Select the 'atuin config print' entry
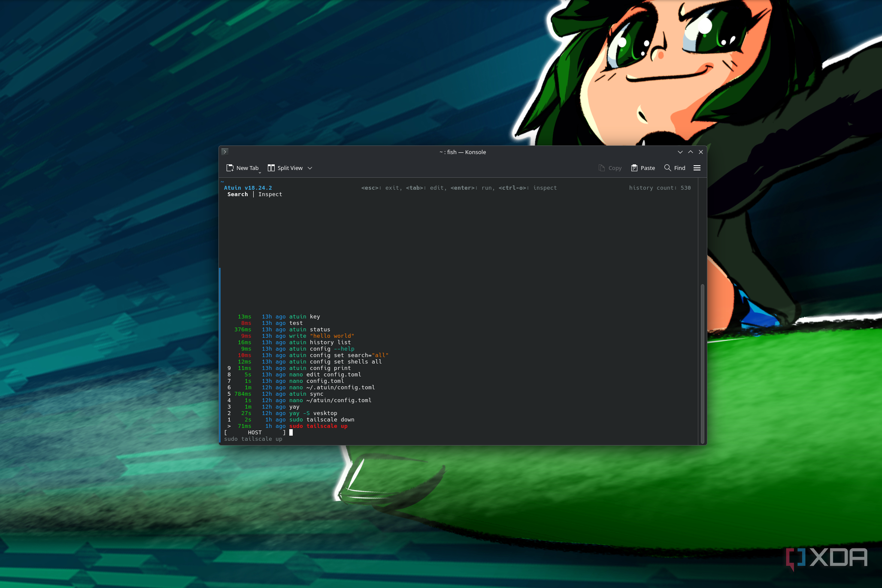 (x=320, y=368)
